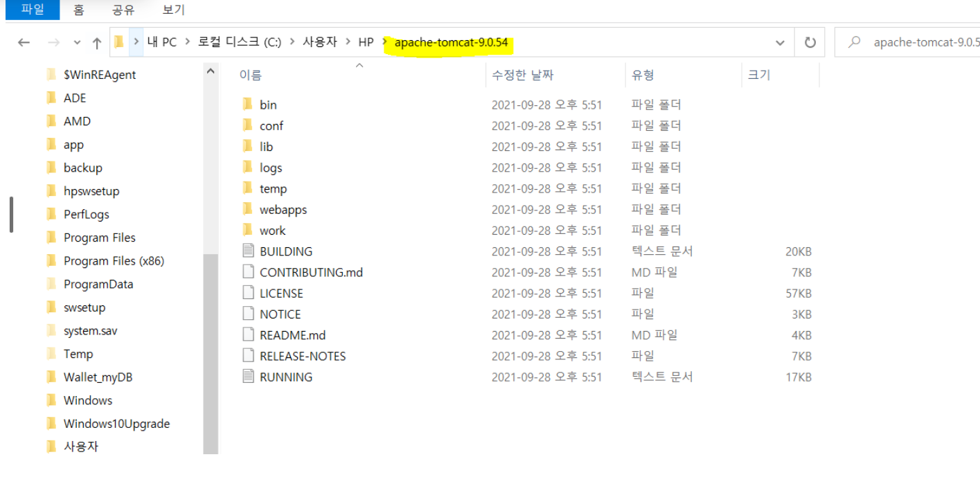The image size is (980, 484).
Task: Click the folder icon in address bar
Action: tap(119, 42)
